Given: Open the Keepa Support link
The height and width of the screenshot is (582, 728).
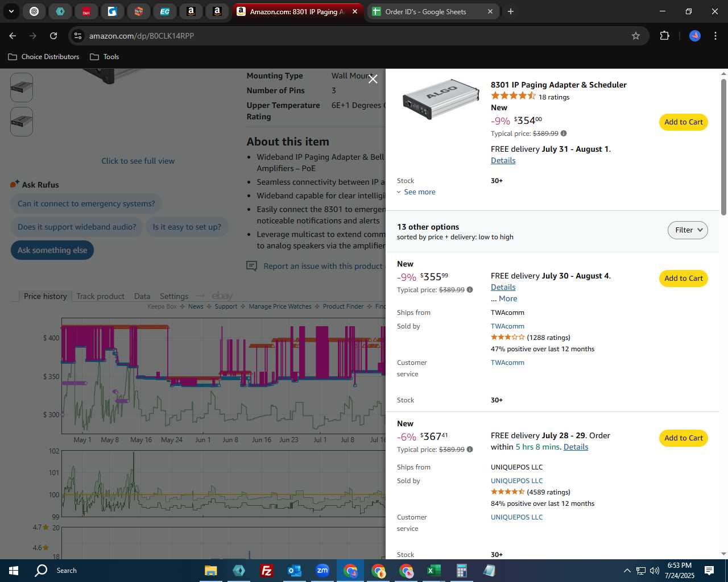Looking at the screenshot, I should click(x=226, y=306).
